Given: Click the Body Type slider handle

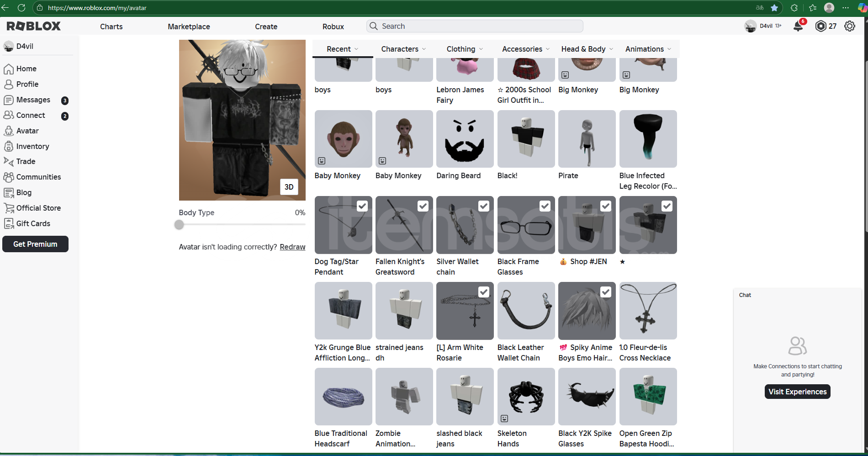Looking at the screenshot, I should 179,225.
